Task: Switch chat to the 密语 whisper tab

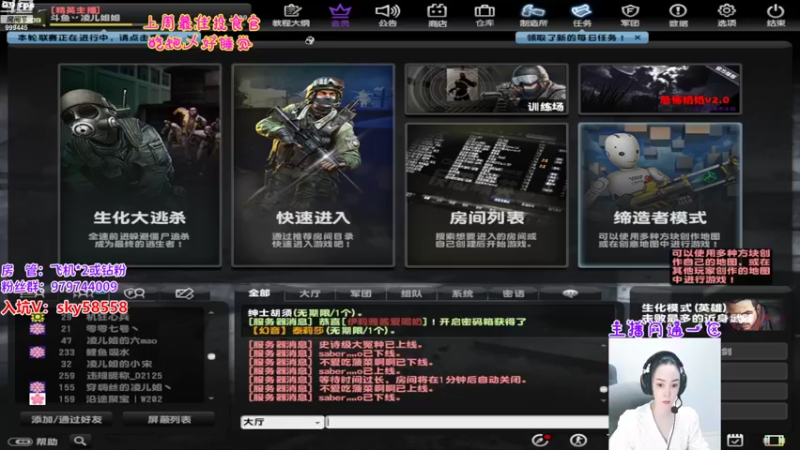Action: pos(513,294)
